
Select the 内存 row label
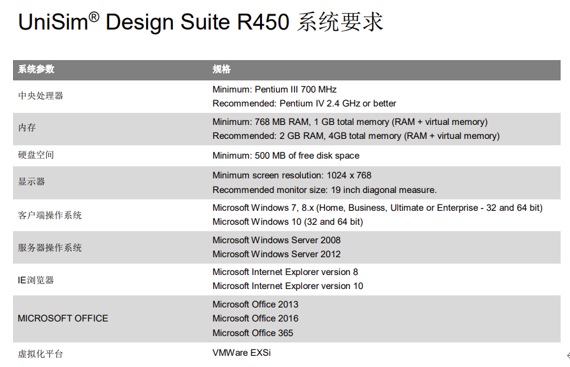[27, 128]
